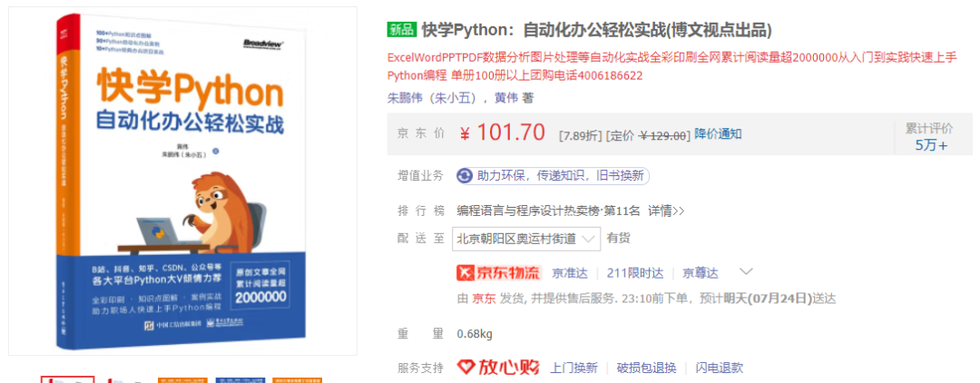The image size is (980, 383).
Task: Click 京准达 delivery option
Action: click(x=570, y=273)
